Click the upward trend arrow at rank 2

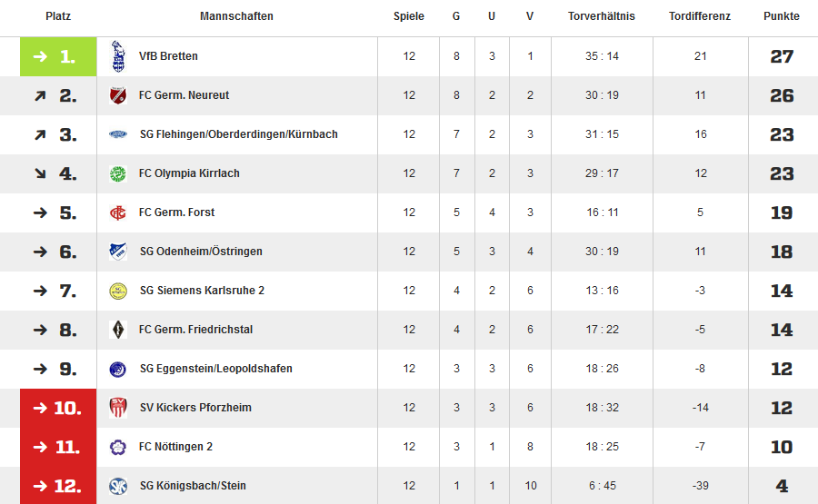point(40,95)
